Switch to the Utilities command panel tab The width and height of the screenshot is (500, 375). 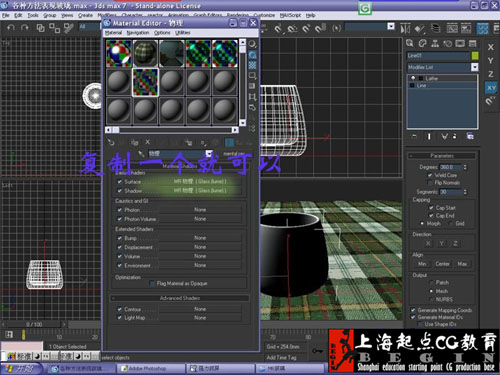[472, 43]
